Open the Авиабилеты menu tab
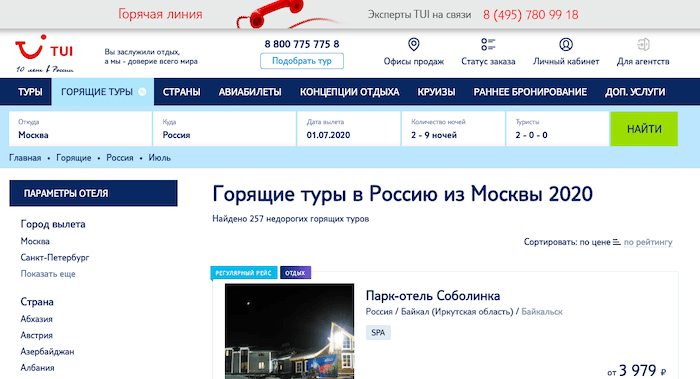 (250, 92)
